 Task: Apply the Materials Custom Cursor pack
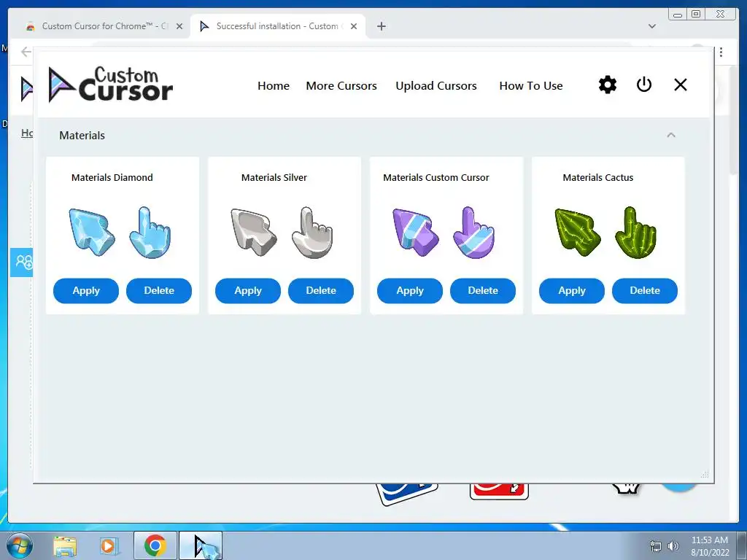(410, 290)
